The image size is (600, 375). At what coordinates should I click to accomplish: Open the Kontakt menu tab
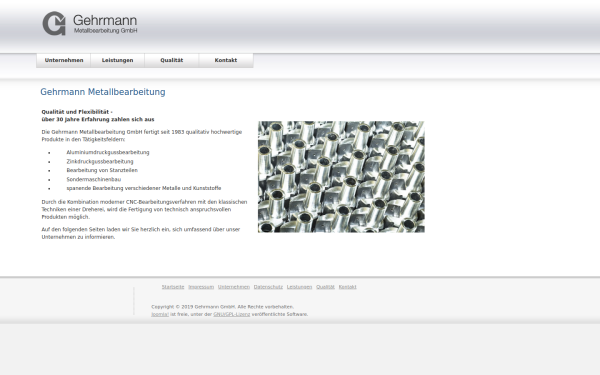pyautogui.click(x=226, y=60)
